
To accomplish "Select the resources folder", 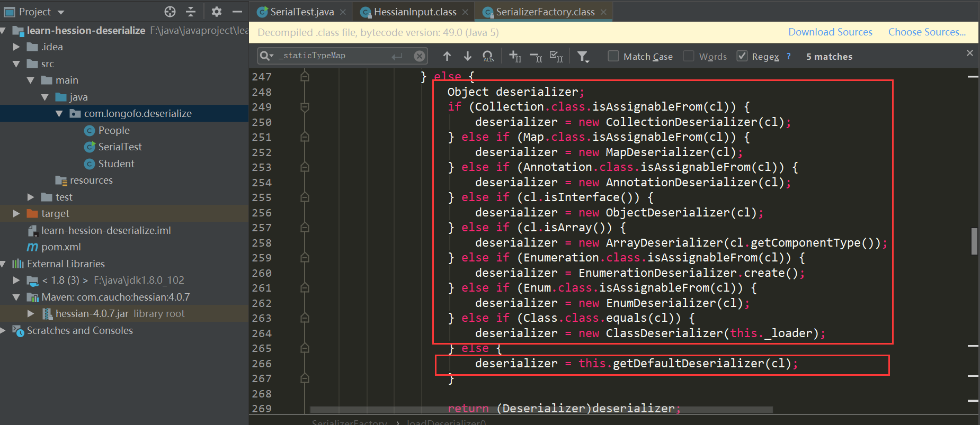I will pyautogui.click(x=91, y=180).
